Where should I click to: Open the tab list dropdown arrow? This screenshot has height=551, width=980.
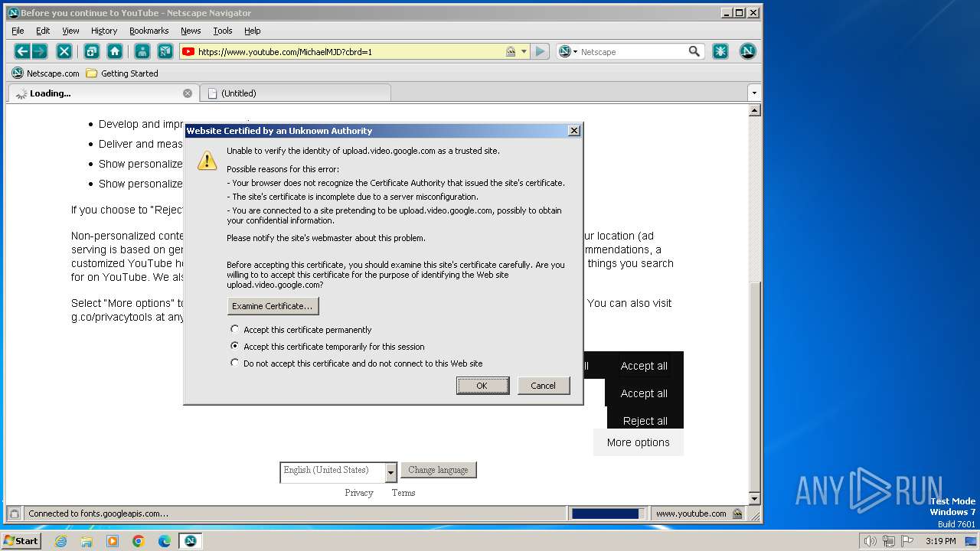pos(754,93)
